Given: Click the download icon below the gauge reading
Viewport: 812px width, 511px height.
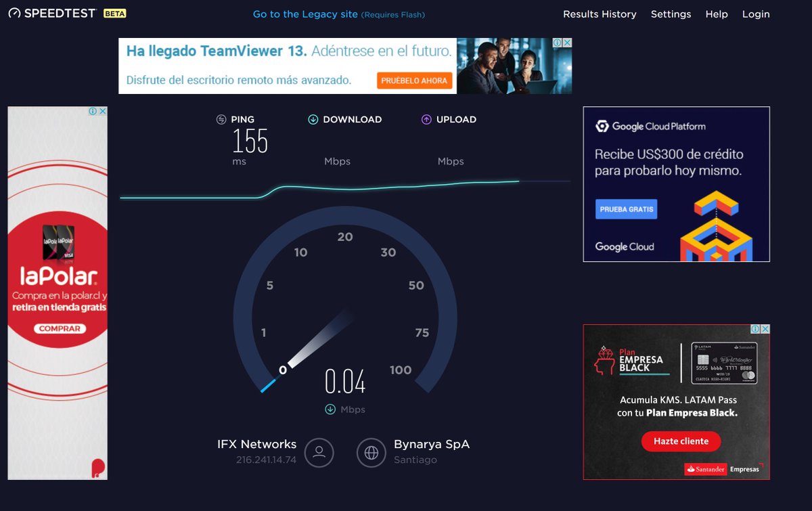Looking at the screenshot, I should pyautogui.click(x=330, y=409).
